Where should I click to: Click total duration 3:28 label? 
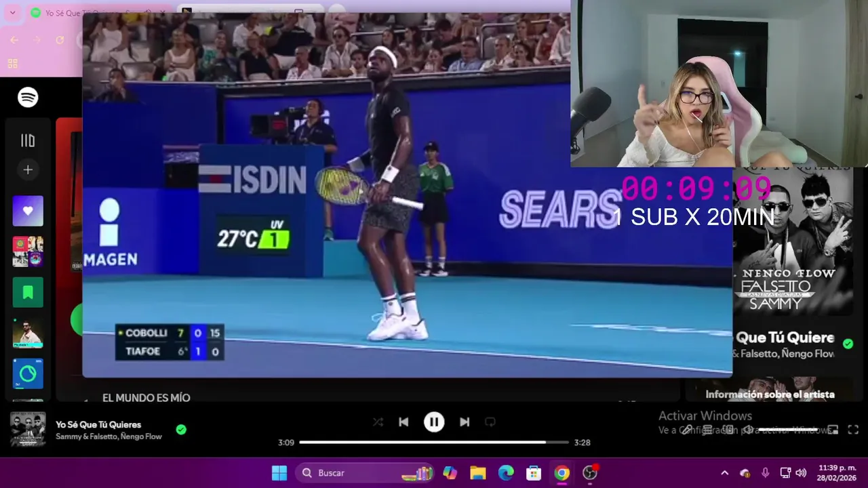(582, 443)
